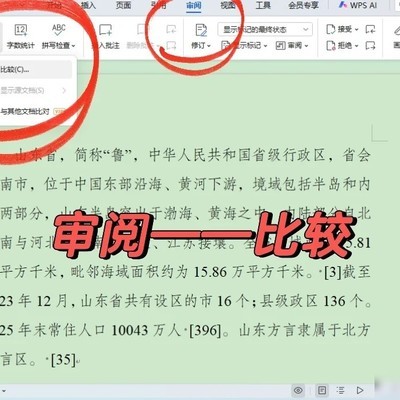Click the 显示标记 icon

226,45
